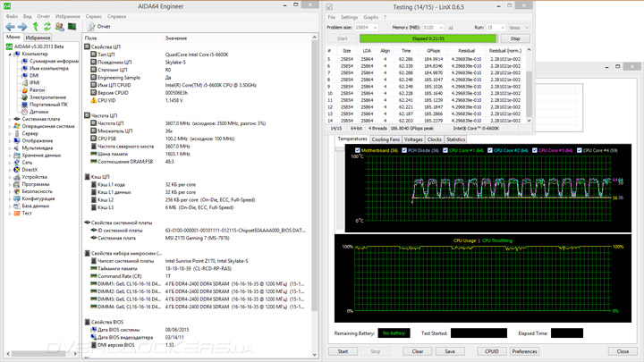Click the green Up arrow toolbar icon

pyautogui.click(x=36, y=27)
